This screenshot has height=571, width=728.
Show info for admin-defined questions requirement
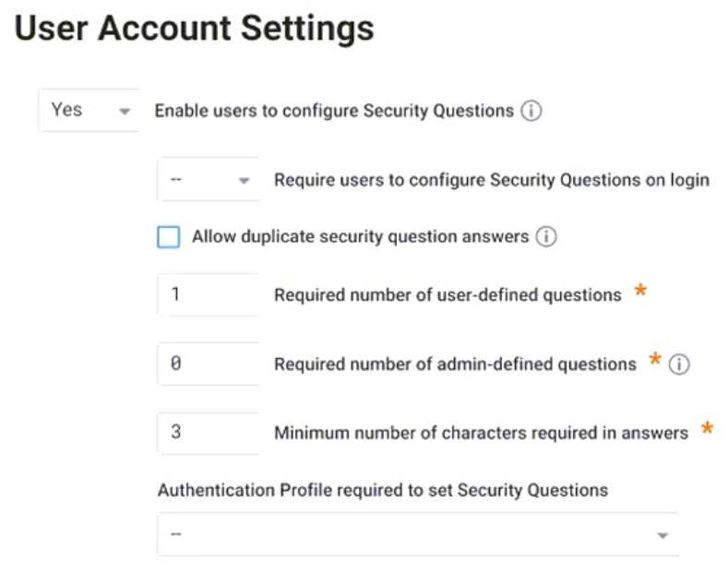(x=679, y=364)
